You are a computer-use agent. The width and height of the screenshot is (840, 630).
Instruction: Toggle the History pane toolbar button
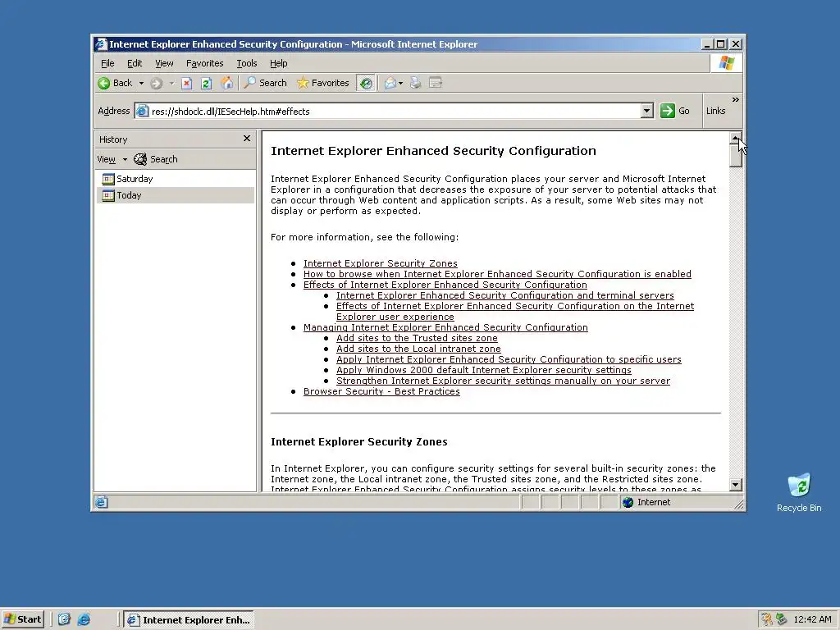366,83
